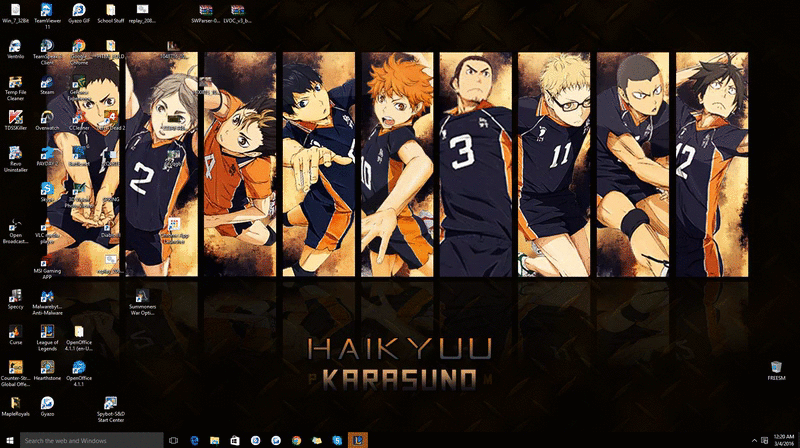Launch Ventrilo from the desktop

tap(15, 49)
